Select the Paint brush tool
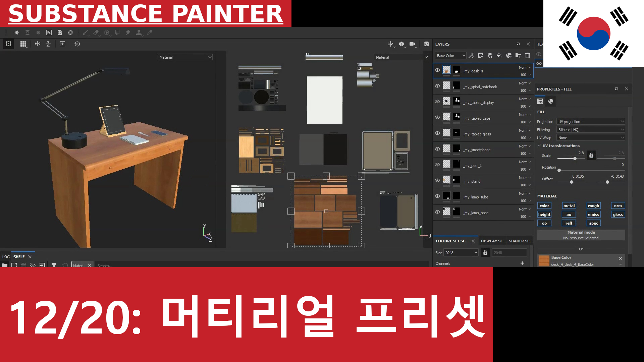644x362 pixels. [85, 33]
